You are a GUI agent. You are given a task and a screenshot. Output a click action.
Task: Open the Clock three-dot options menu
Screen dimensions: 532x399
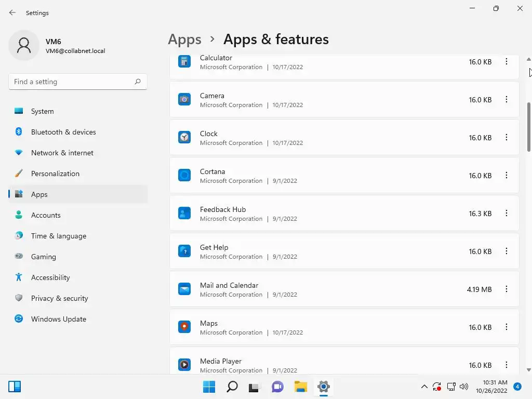tap(507, 138)
